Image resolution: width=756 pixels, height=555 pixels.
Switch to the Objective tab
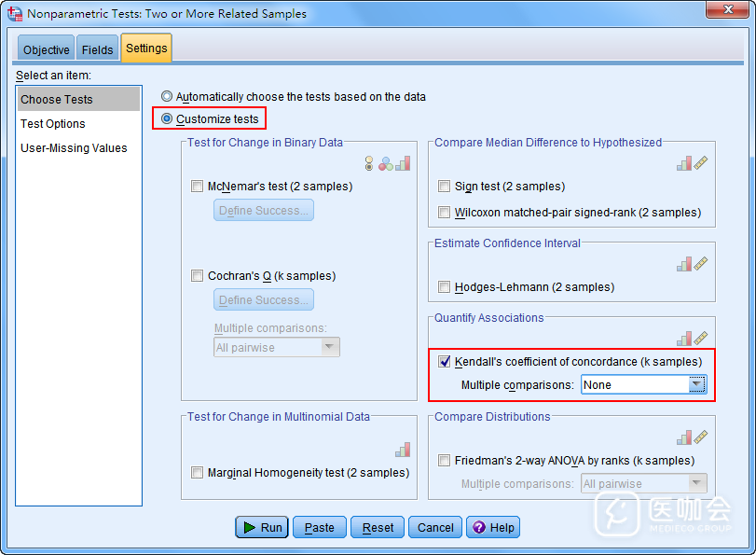(47, 50)
